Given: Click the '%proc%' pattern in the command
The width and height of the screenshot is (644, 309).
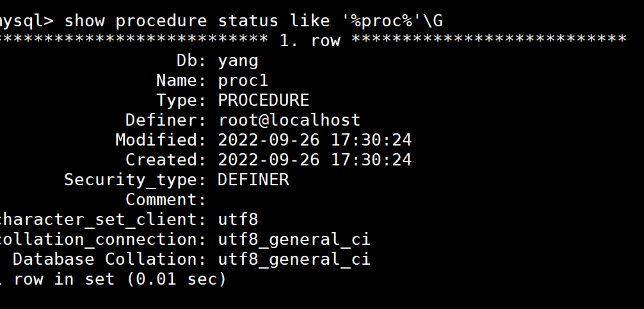Looking at the screenshot, I should [381, 21].
